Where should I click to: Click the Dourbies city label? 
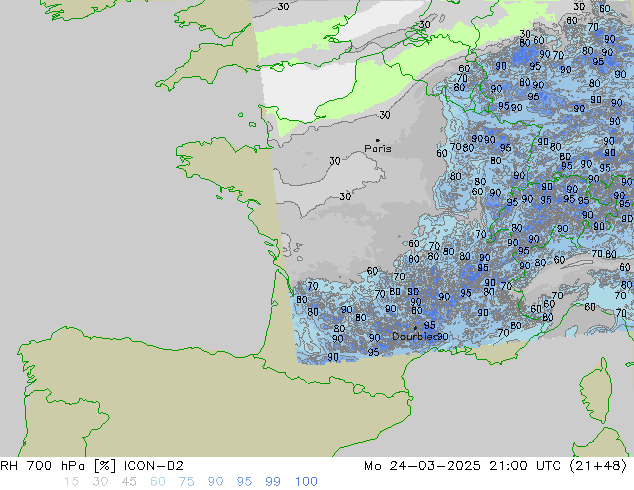pos(415,336)
